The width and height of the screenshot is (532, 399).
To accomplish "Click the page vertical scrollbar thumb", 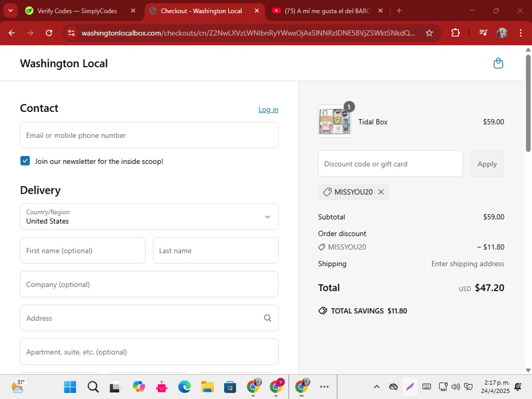I will coord(528,103).
